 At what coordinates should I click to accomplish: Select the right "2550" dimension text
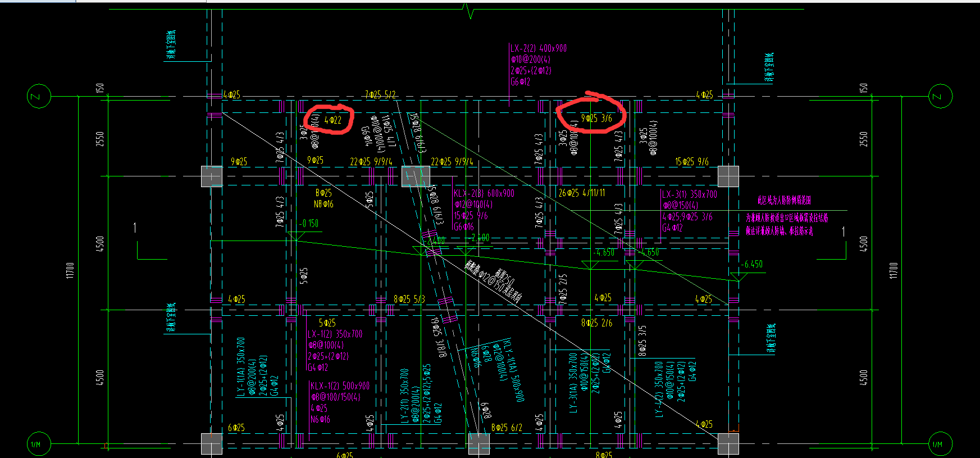coord(863,139)
